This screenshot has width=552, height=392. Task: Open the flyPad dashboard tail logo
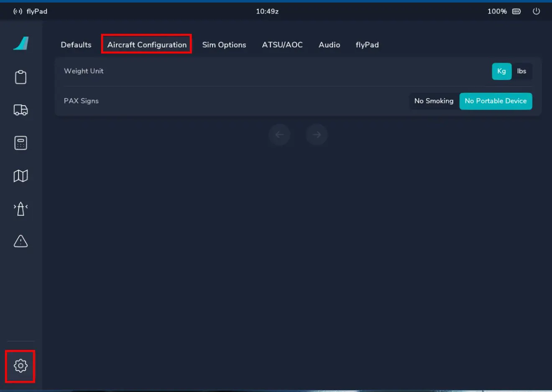21,43
